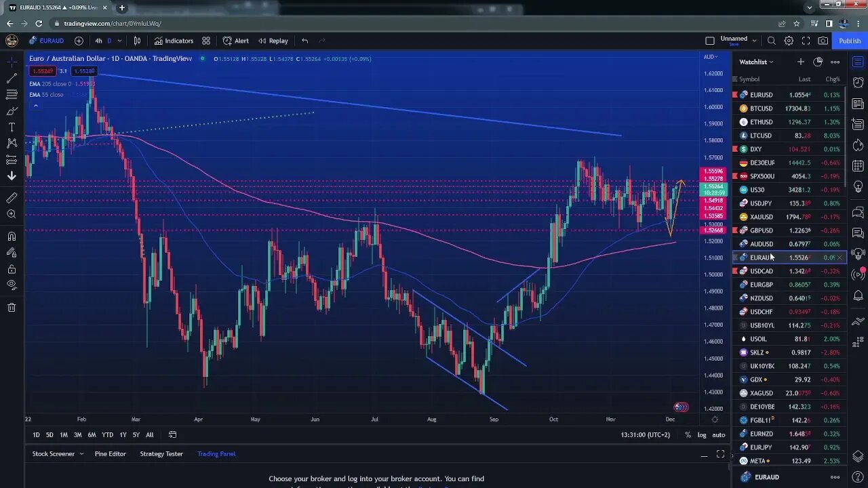Open the Stock Screener tab
The width and height of the screenshot is (868, 488).
53,453
